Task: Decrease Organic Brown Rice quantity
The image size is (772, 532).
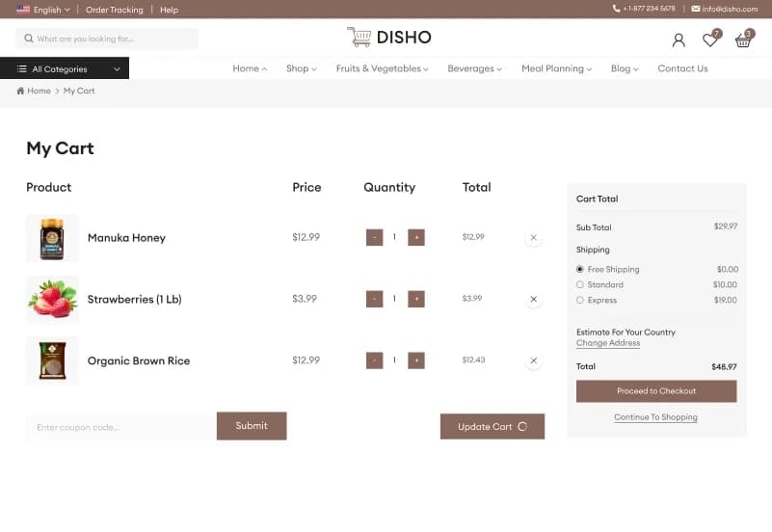Action: (x=374, y=360)
